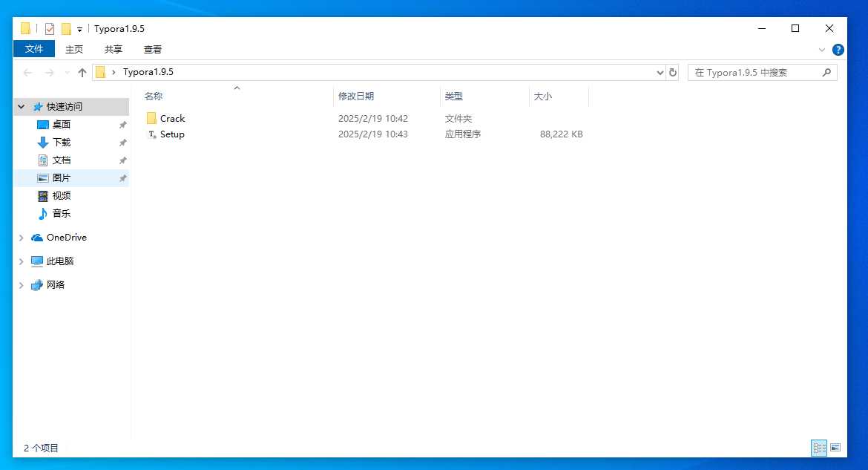
Task: Go up one folder level
Action: tap(82, 73)
